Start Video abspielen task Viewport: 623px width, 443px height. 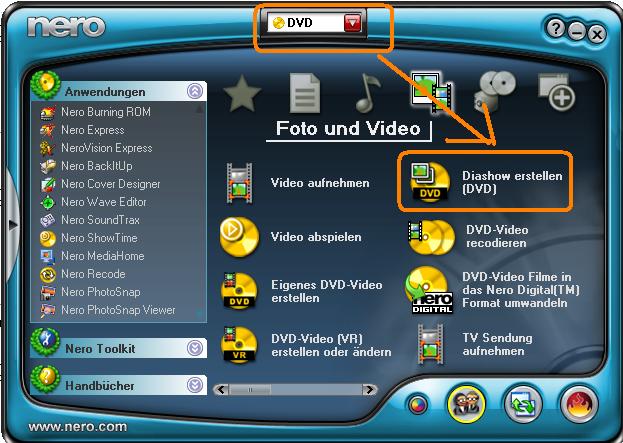[x=316, y=237]
